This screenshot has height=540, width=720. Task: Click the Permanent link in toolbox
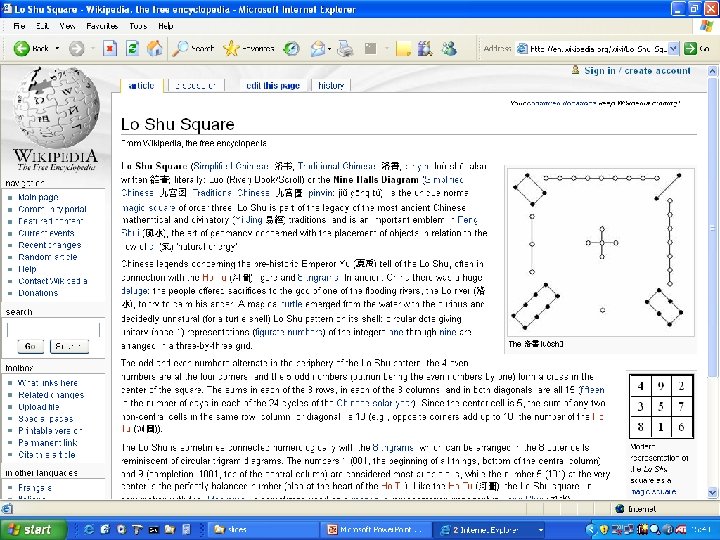pyautogui.click(x=48, y=442)
